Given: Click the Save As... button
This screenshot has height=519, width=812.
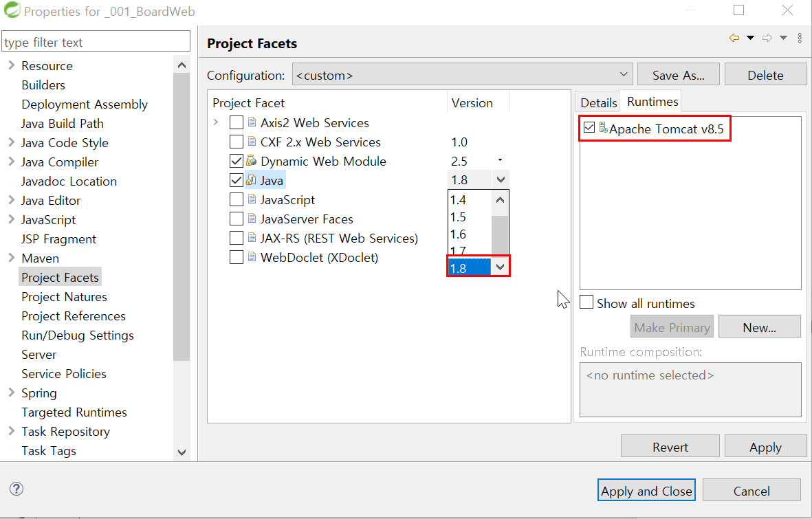Looking at the screenshot, I should 679,75.
